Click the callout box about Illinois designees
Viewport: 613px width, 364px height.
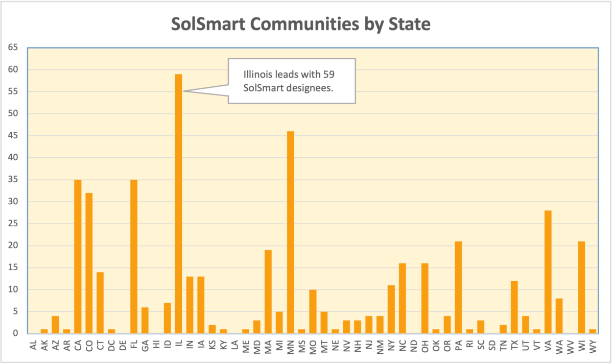coord(291,81)
